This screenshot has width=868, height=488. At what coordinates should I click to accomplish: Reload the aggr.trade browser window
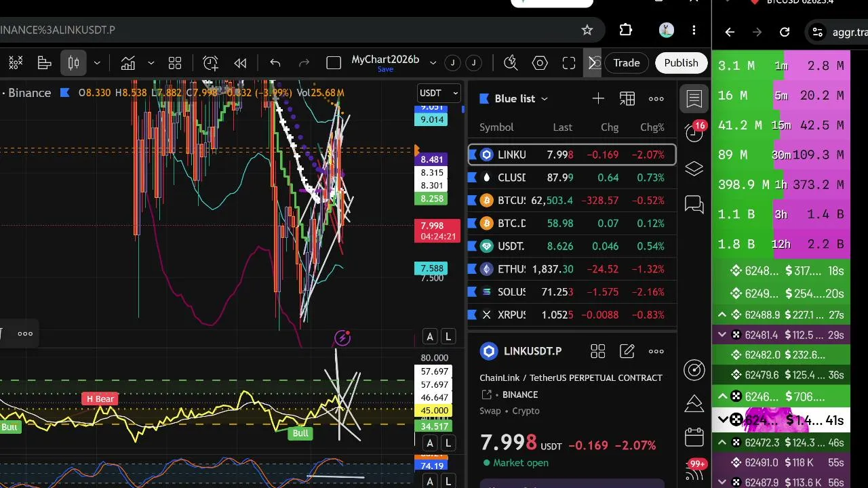click(785, 32)
